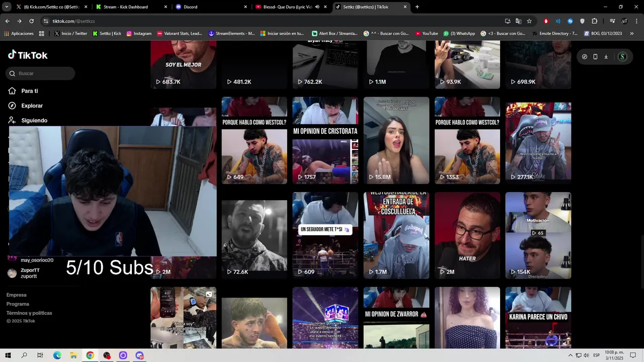644x362 pixels.
Task: Open the taskbar volume control
Action: [x=586, y=355]
